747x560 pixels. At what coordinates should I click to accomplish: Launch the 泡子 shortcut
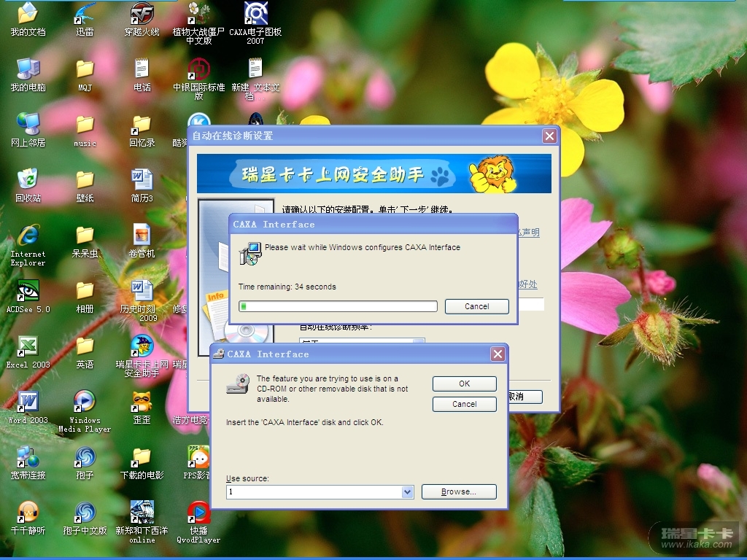85,462
